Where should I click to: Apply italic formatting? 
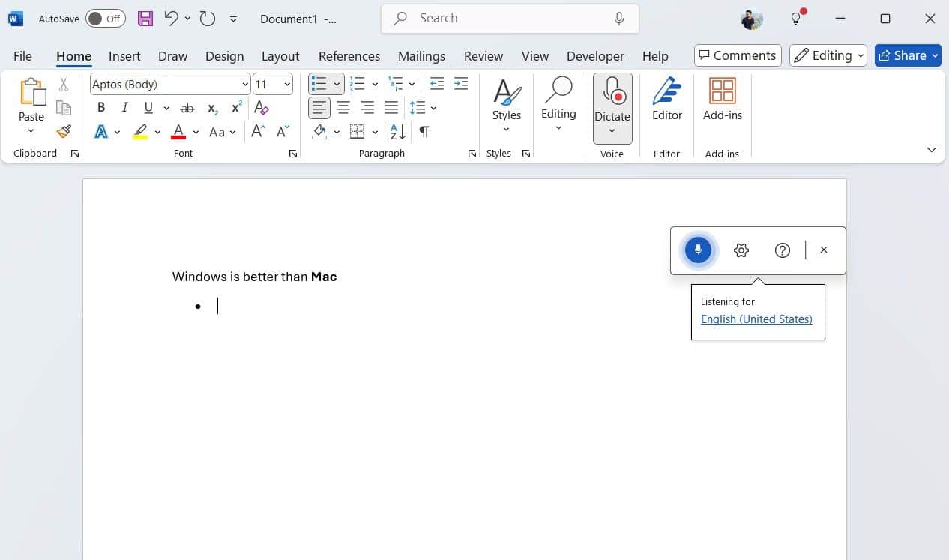click(x=124, y=107)
